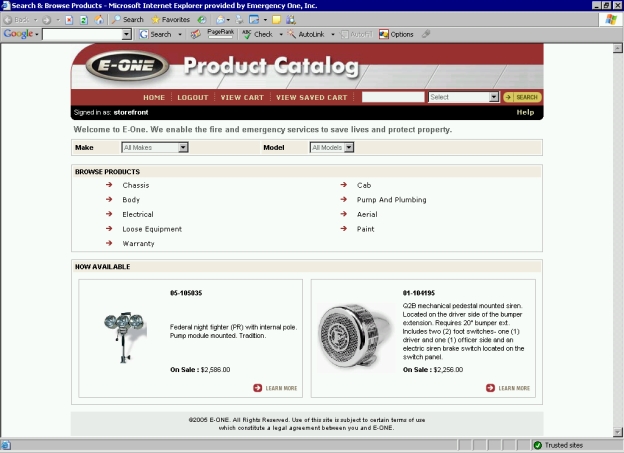Run the Google spell Check

257,34
